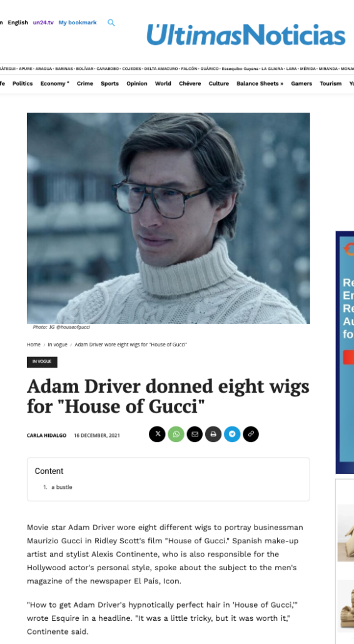Viewport: 354px width, 644px height.
Task: Click the Adam Driver article photo
Action: click(x=168, y=218)
